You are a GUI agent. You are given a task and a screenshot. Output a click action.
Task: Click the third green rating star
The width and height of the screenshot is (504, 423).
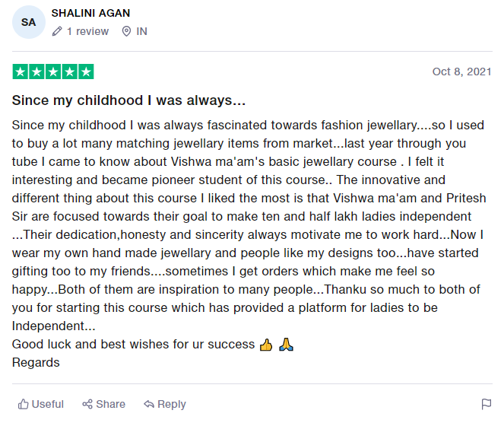(x=53, y=72)
